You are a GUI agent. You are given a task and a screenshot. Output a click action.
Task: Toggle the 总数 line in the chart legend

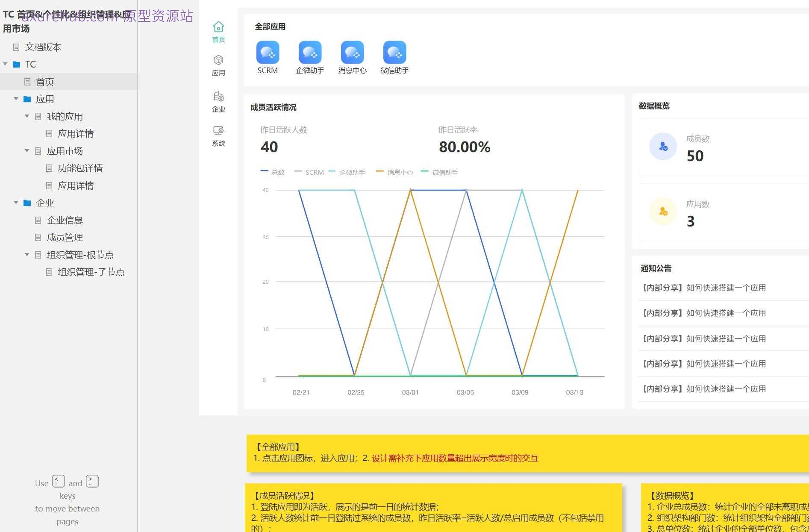273,172
